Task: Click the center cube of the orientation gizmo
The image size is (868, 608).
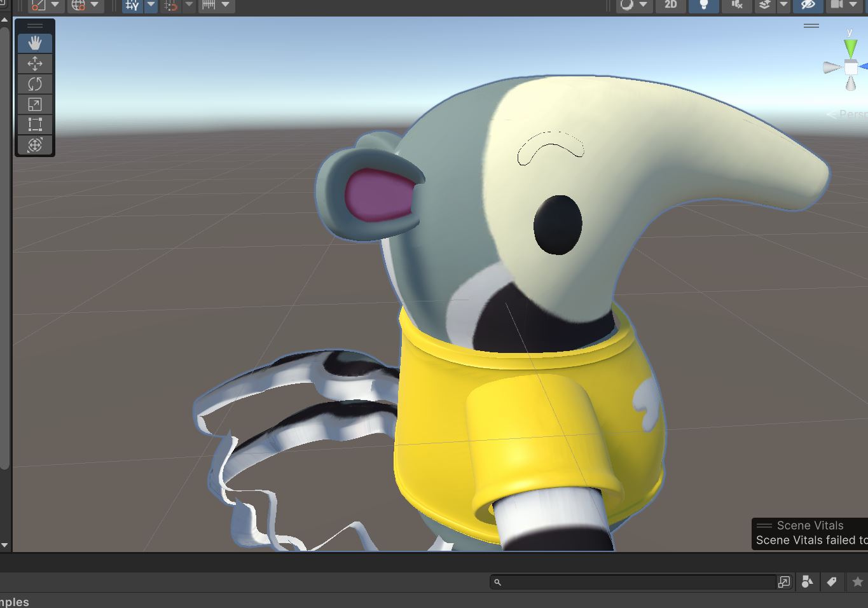Action: click(851, 67)
